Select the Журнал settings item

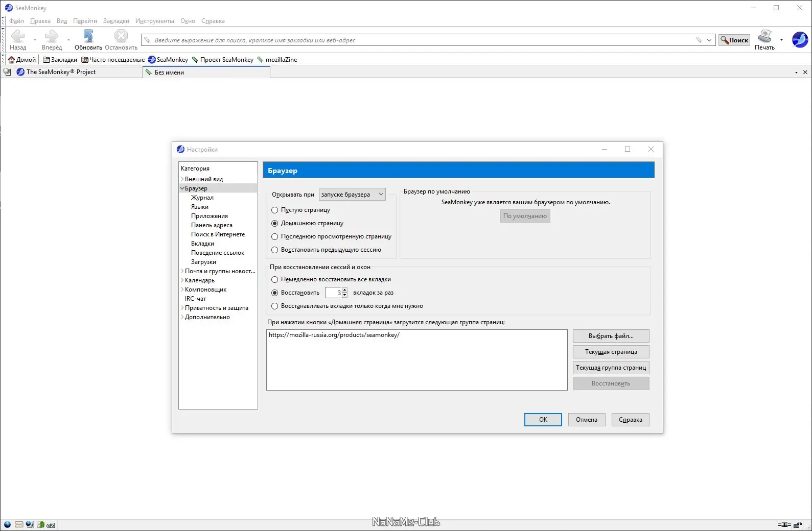(x=202, y=198)
